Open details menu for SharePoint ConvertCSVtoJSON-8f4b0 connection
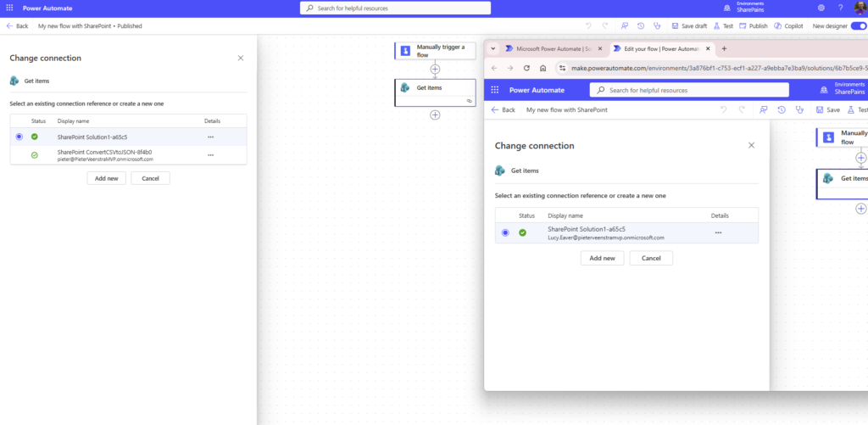The height and width of the screenshot is (425, 868). (210, 155)
